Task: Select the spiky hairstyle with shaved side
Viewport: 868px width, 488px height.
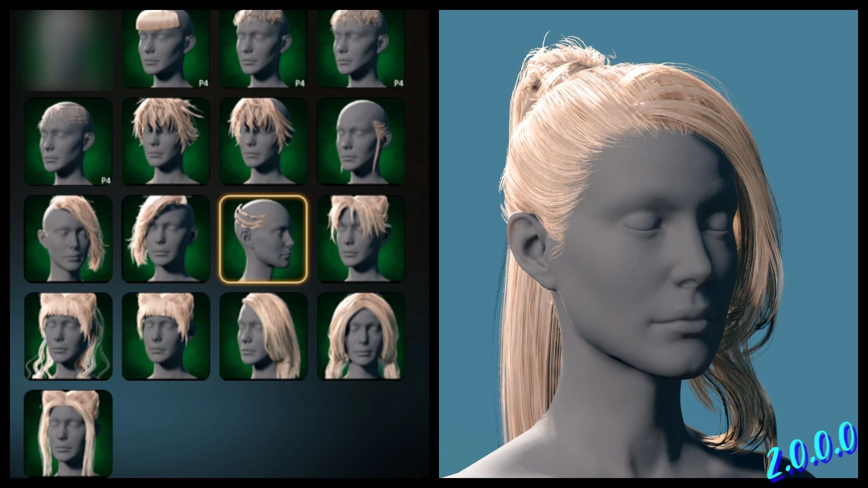Action: tap(264, 141)
